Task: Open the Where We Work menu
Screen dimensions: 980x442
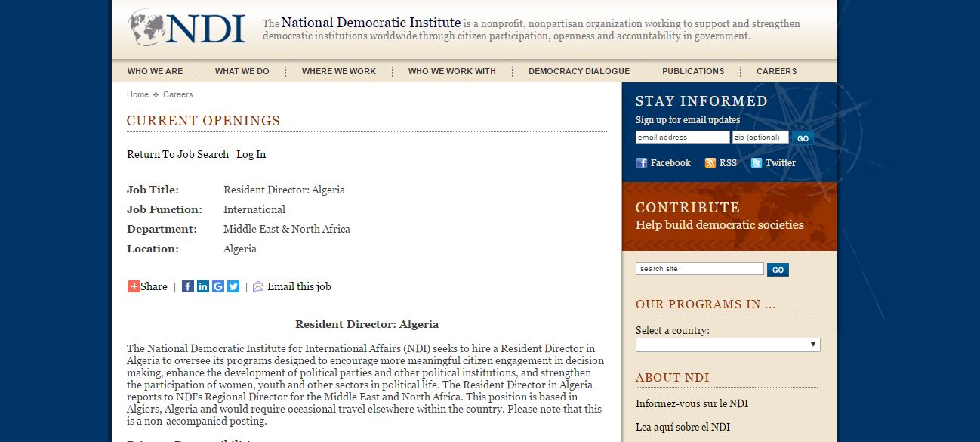Action: (338, 71)
